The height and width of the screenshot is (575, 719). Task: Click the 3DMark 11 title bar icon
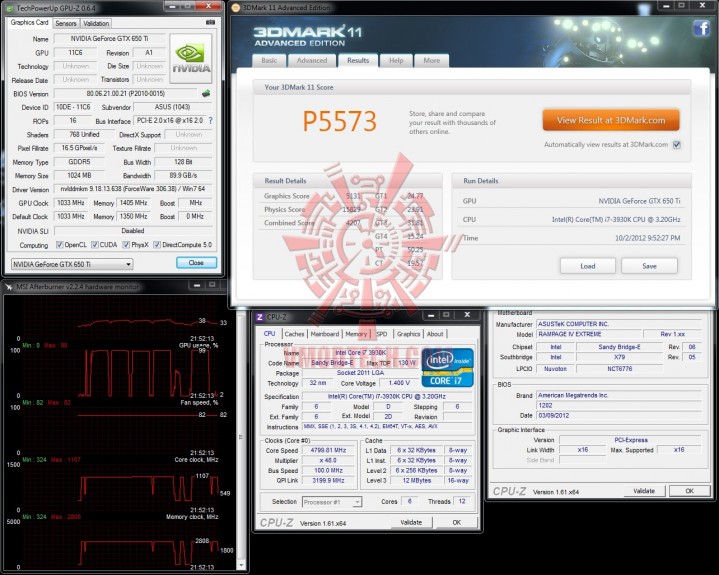click(236, 7)
